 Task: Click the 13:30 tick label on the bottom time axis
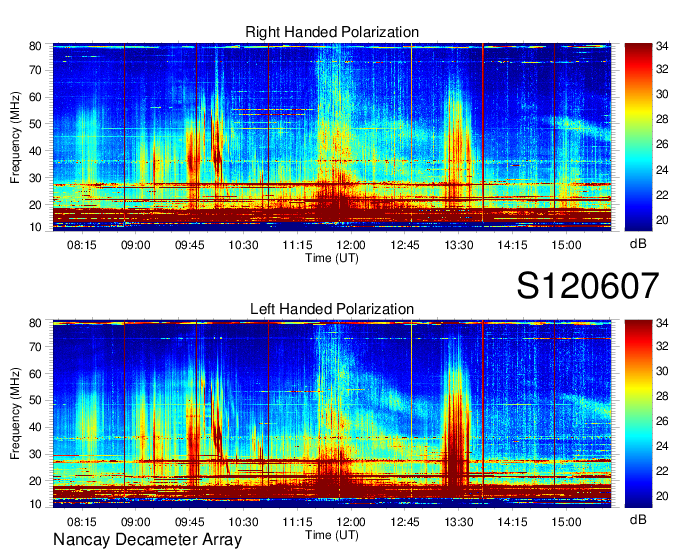point(459,522)
